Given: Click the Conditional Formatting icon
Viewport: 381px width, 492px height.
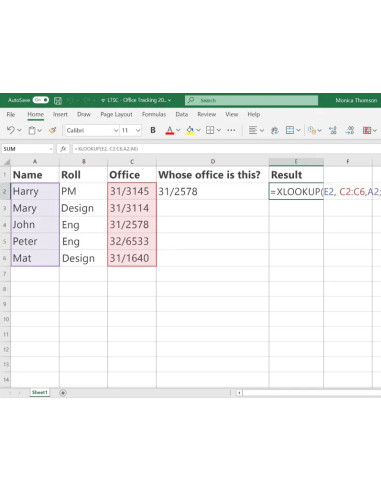Looking at the screenshot, I should click(x=367, y=130).
